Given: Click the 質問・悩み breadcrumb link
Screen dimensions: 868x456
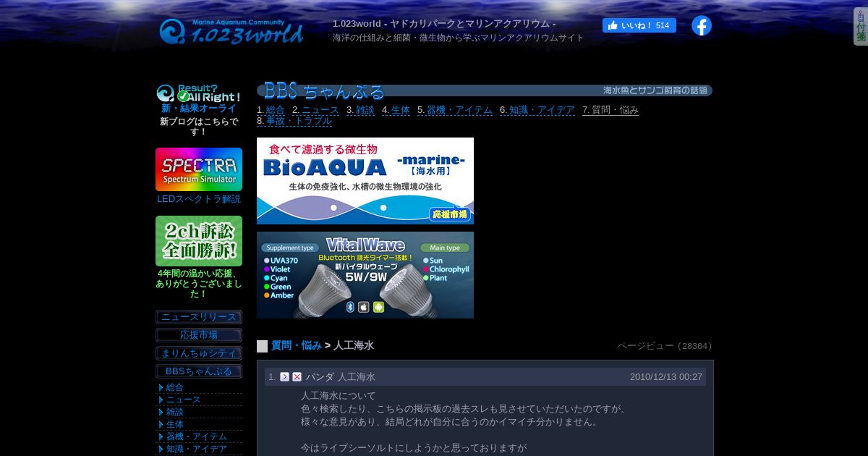Looking at the screenshot, I should pos(297,346).
